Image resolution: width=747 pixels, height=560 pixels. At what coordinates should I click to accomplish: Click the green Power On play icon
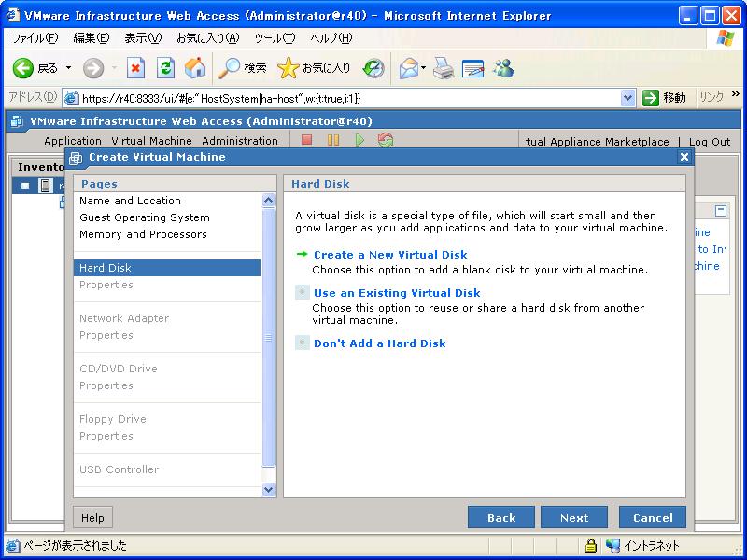(359, 140)
